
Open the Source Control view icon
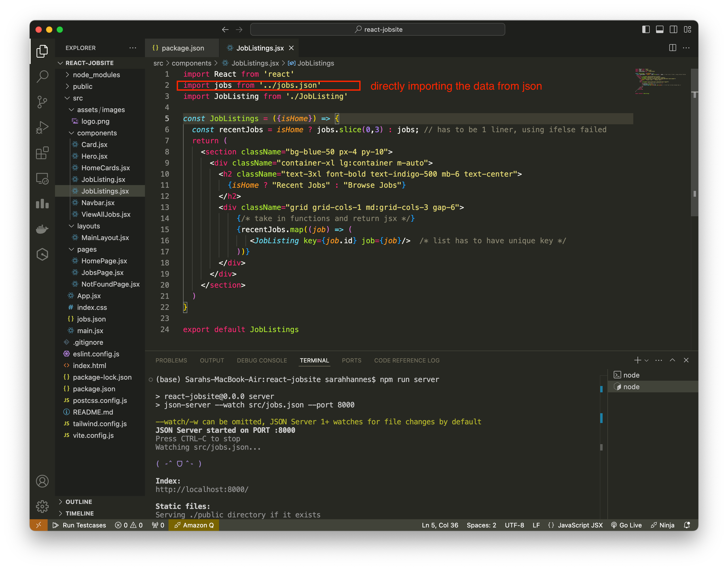click(x=42, y=102)
